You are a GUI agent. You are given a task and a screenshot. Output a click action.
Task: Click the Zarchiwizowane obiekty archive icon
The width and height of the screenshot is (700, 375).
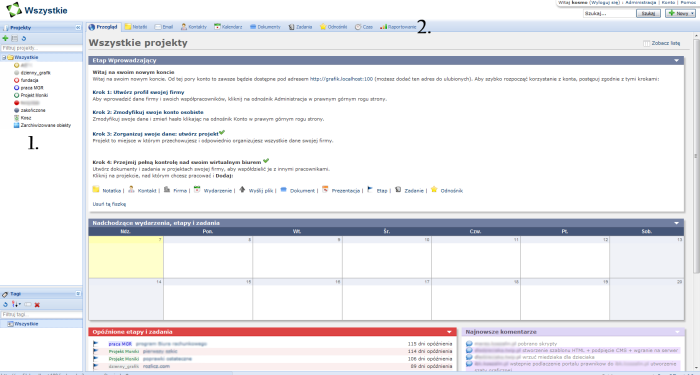point(17,125)
